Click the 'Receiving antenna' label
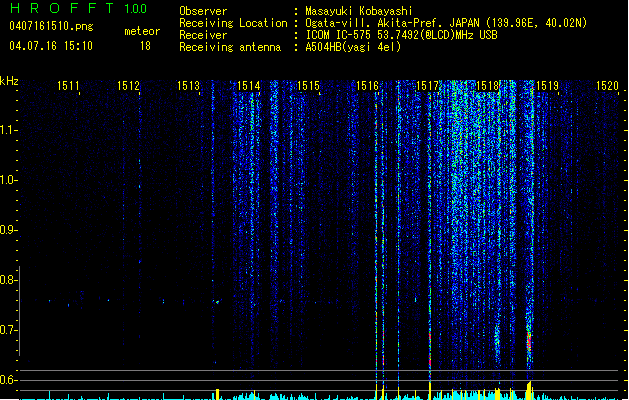The height and width of the screenshot is (400, 629). 230,47
